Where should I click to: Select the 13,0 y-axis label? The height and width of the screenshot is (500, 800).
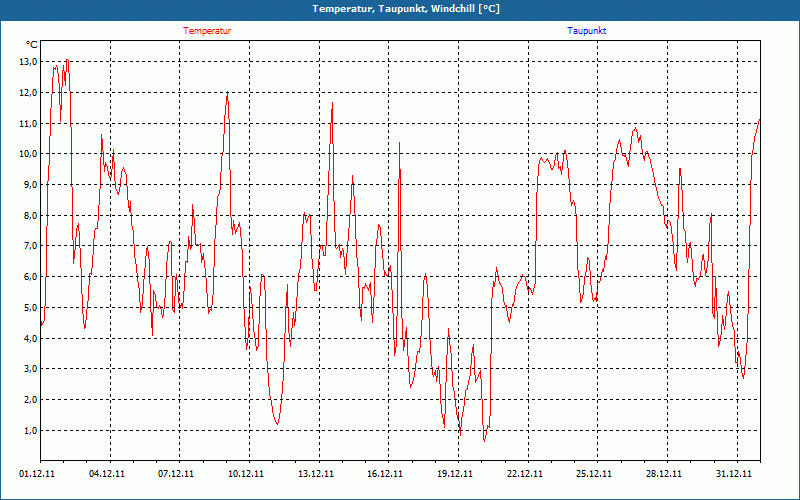pyautogui.click(x=29, y=62)
